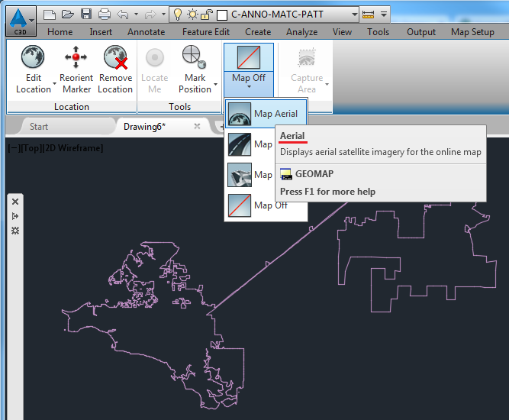Open the palette properties gear icon

coord(15,231)
